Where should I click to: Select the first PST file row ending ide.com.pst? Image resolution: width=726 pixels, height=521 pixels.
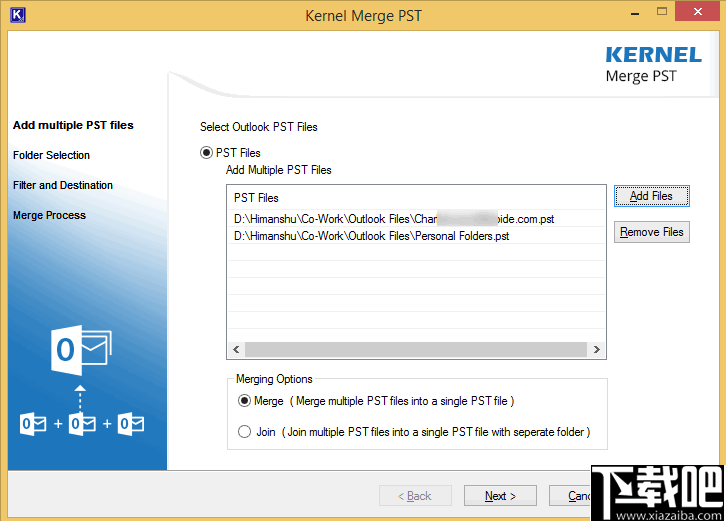(x=416, y=219)
